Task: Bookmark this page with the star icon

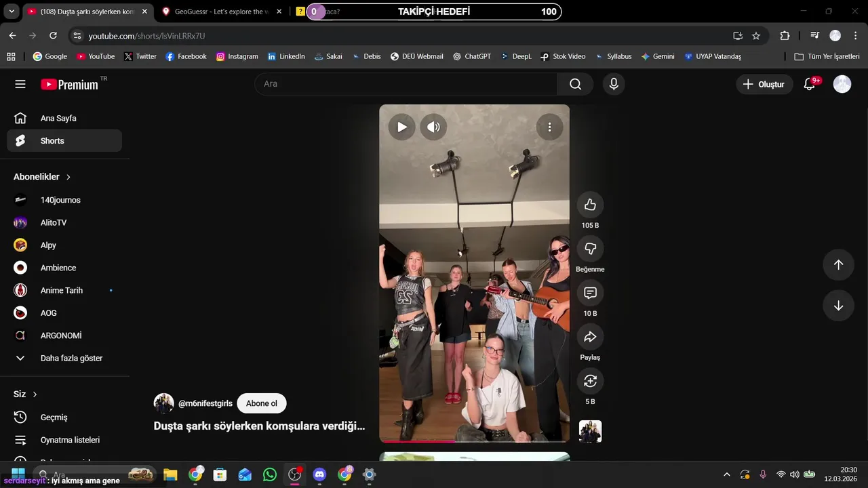Action: pos(756,36)
